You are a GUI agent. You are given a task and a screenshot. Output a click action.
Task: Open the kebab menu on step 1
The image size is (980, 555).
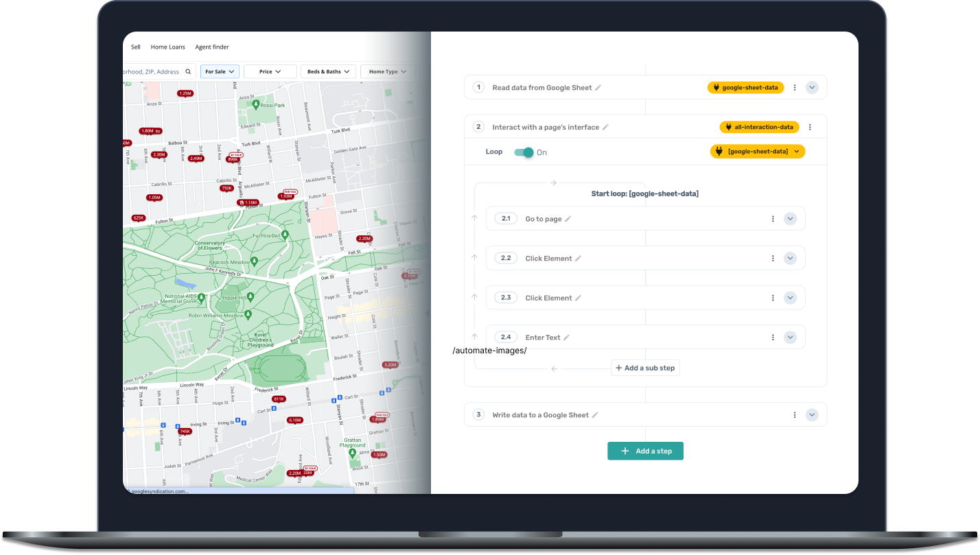pos(795,87)
